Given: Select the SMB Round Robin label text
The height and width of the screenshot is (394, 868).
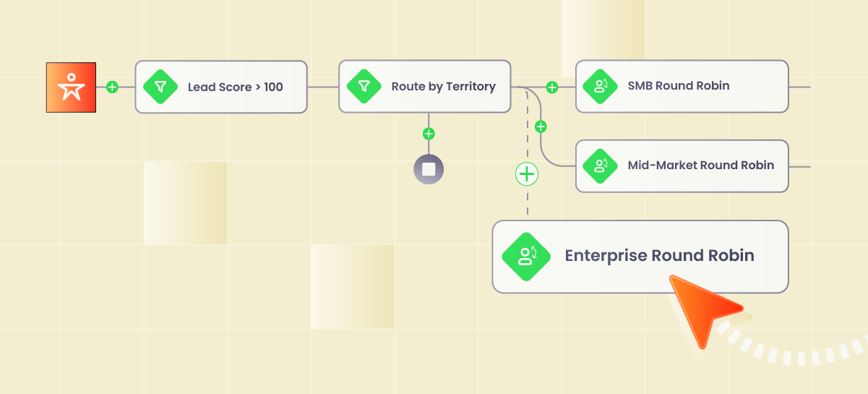Looking at the screenshot, I should point(678,86).
